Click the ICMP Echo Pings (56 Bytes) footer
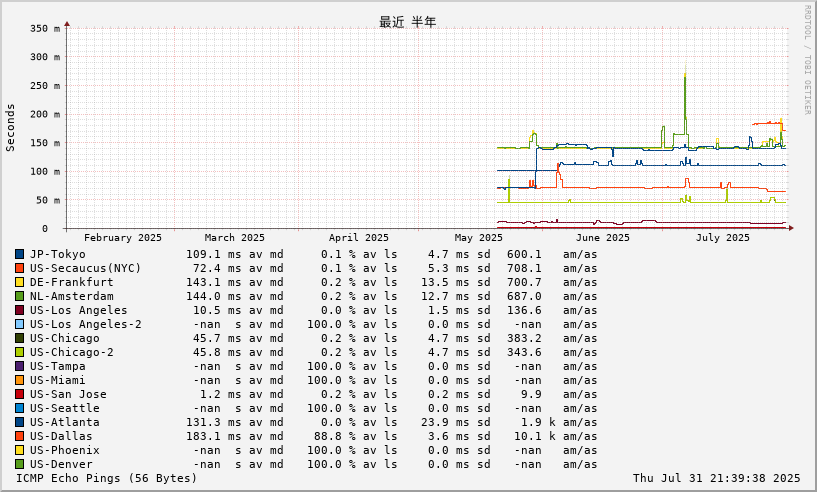This screenshot has height=492, width=817. click(106, 478)
